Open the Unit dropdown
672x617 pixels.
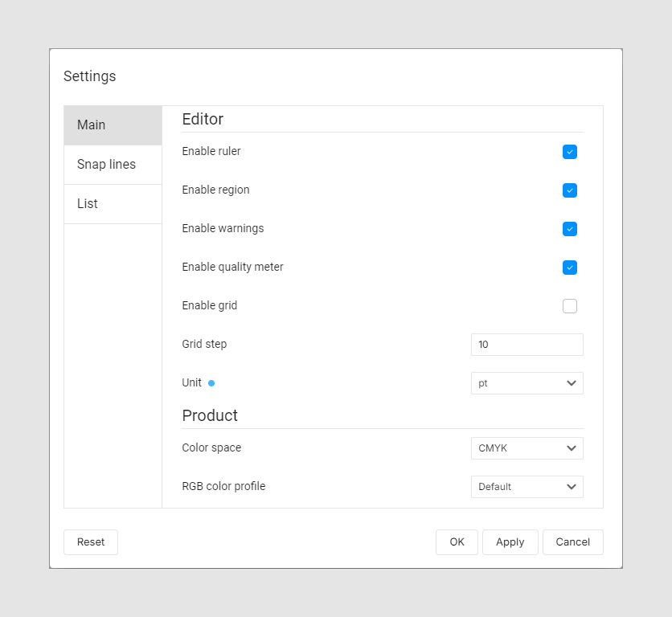(x=527, y=383)
